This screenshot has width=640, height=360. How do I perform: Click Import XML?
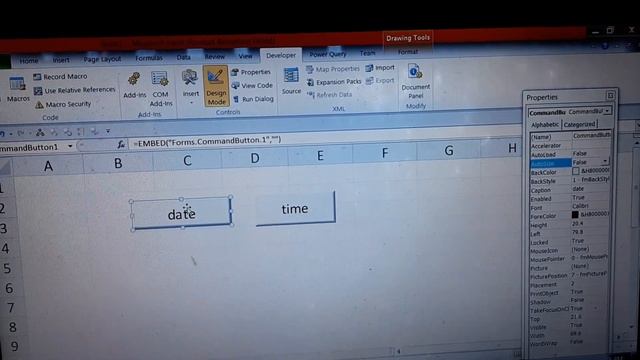[380, 68]
